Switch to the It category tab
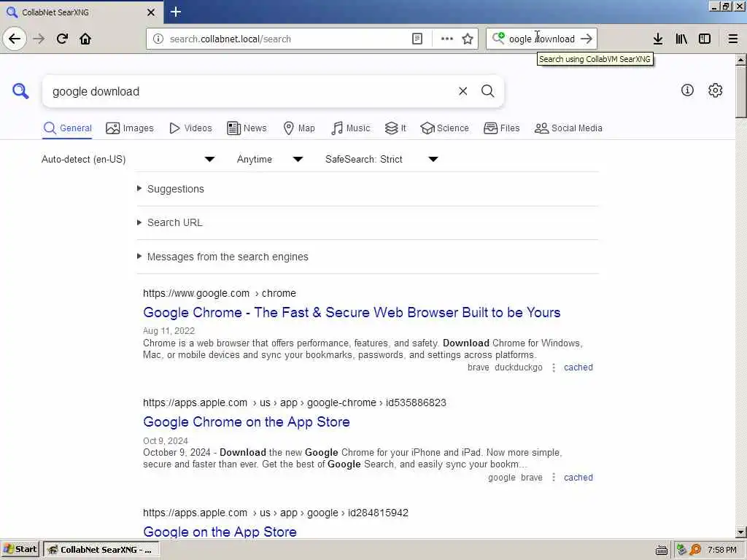This screenshot has width=747, height=560. tap(395, 128)
